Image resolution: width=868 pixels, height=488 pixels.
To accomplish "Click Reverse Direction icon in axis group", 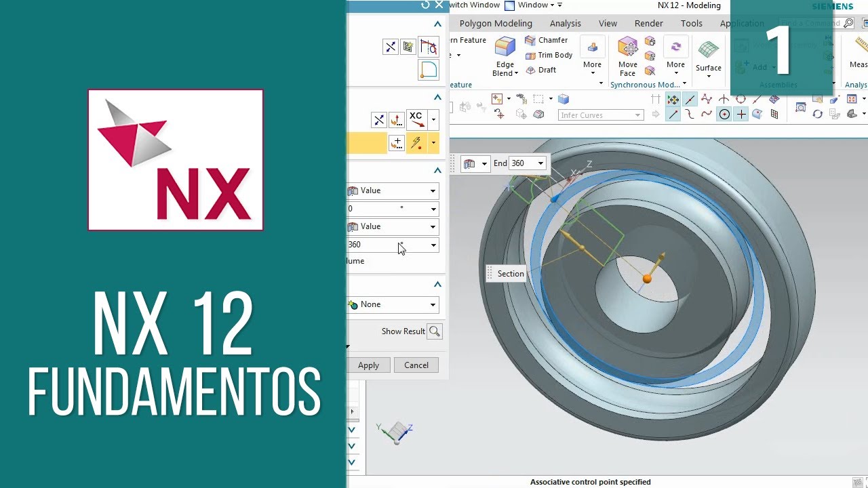I will 379,121.
